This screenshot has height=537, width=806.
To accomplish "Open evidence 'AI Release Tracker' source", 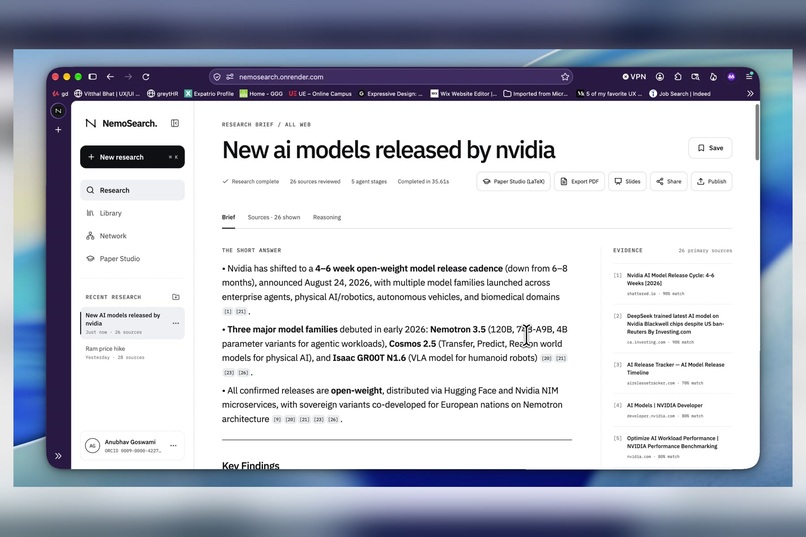I will tap(672, 374).
